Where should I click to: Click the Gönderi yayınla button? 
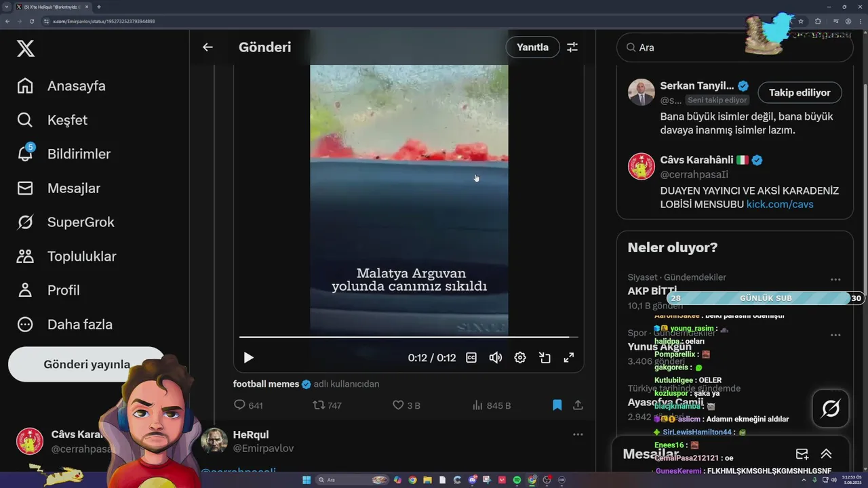(87, 364)
